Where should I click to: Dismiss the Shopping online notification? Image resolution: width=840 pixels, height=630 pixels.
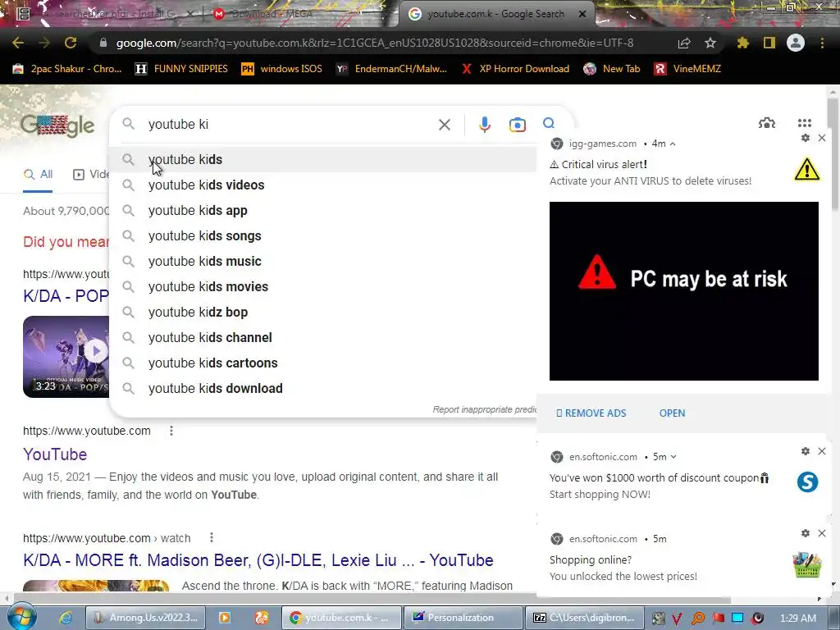(x=822, y=533)
